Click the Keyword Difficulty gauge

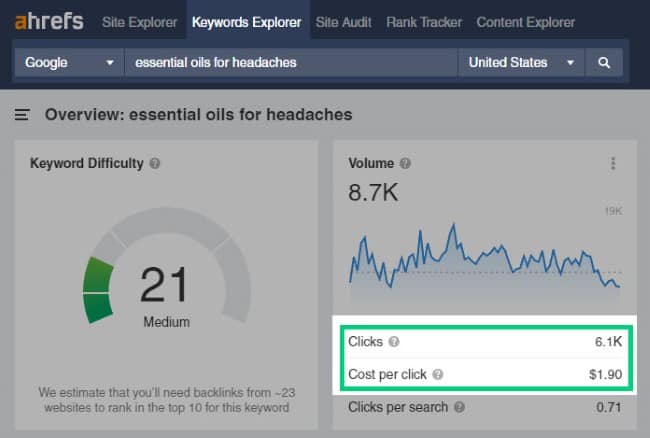pyautogui.click(x=166, y=267)
